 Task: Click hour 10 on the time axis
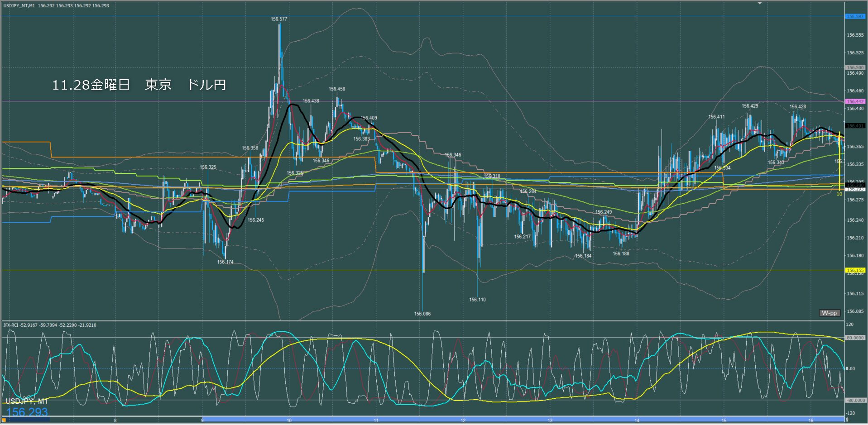[x=289, y=420]
